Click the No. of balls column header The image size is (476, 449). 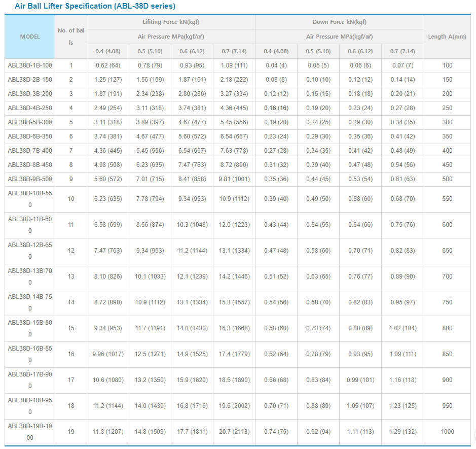(x=71, y=37)
